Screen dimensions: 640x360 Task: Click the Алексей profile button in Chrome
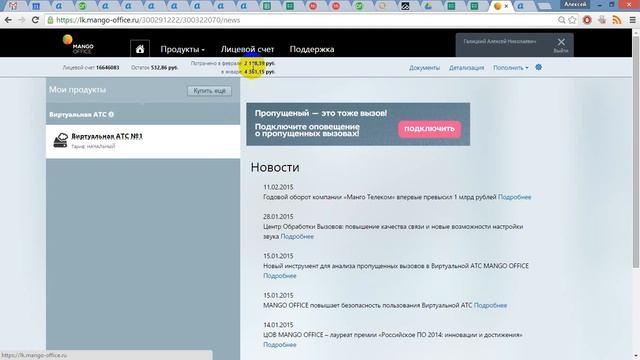[575, 4]
